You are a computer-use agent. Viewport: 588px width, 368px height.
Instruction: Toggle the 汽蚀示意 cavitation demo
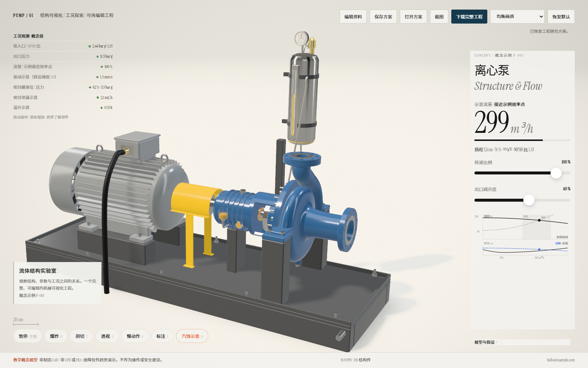pyautogui.click(x=192, y=336)
